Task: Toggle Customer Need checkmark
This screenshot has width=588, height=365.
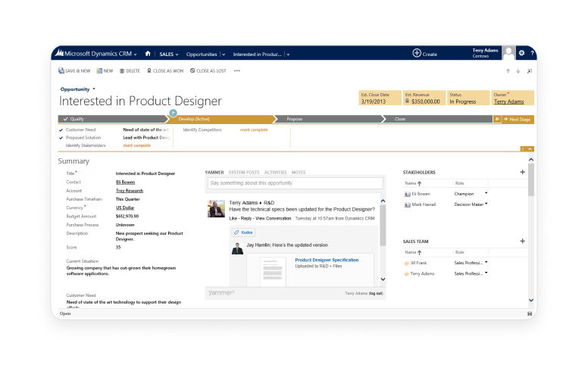Action: coord(61,130)
